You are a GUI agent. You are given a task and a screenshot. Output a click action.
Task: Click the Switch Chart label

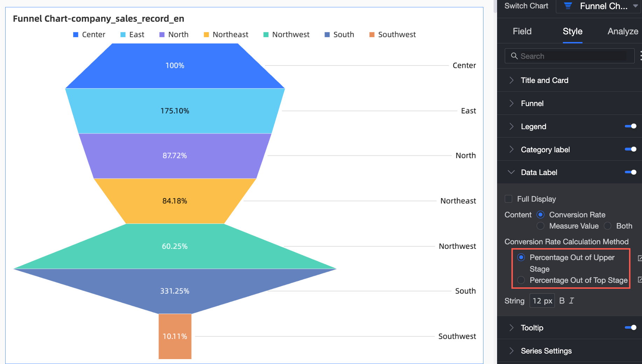pyautogui.click(x=526, y=6)
